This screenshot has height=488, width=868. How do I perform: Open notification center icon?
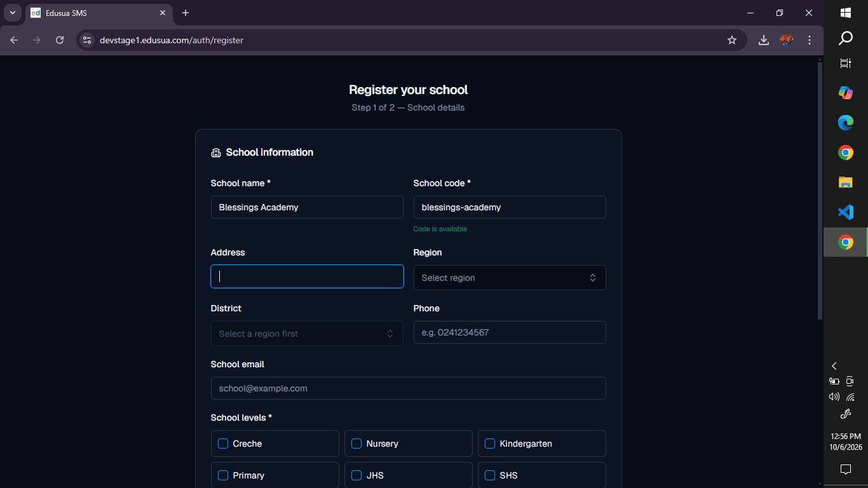pos(846,470)
